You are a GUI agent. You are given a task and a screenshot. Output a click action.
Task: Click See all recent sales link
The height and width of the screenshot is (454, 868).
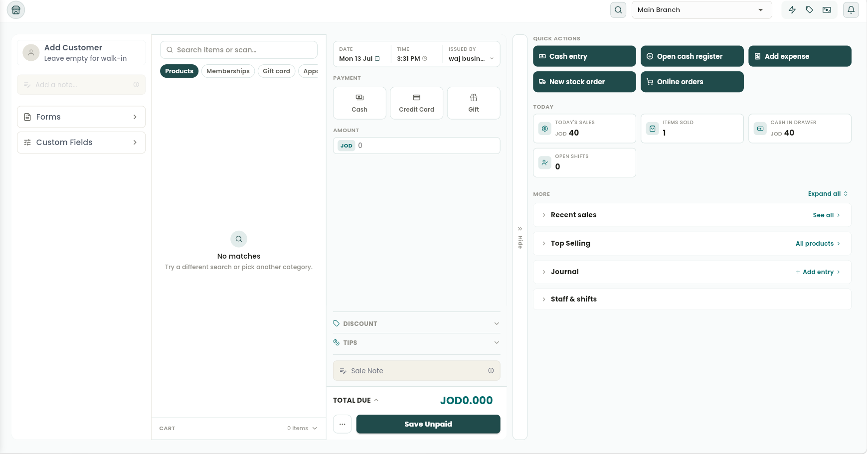[826, 215]
